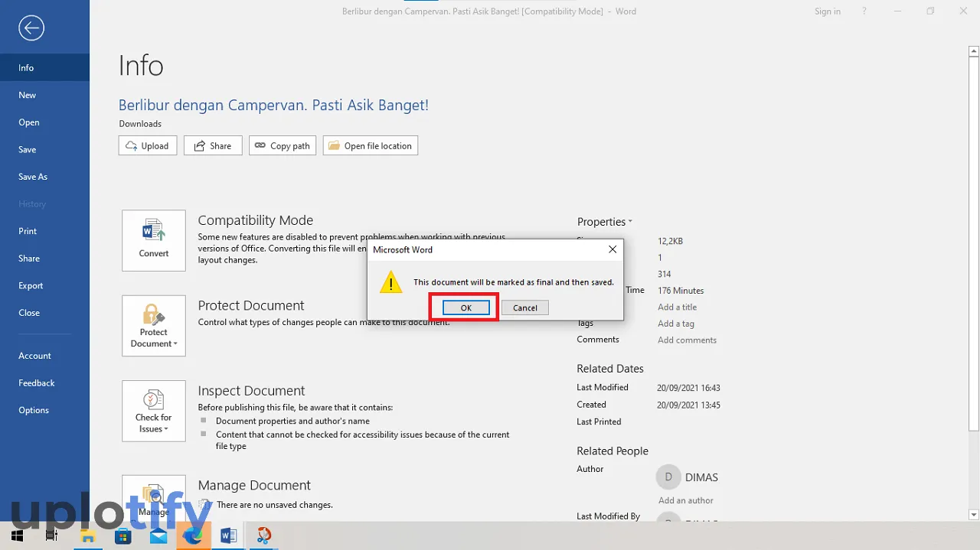The width and height of the screenshot is (980, 550).
Task: Click Cancel in the Microsoft Word dialog
Action: 525,308
